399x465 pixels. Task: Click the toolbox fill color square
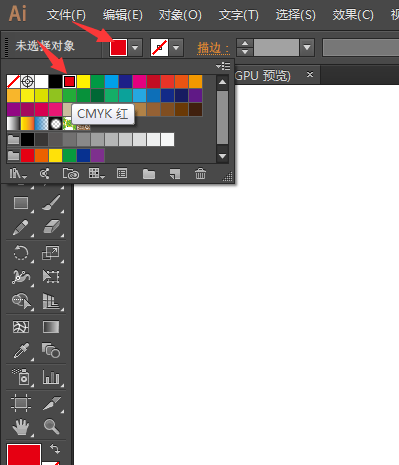(24, 454)
